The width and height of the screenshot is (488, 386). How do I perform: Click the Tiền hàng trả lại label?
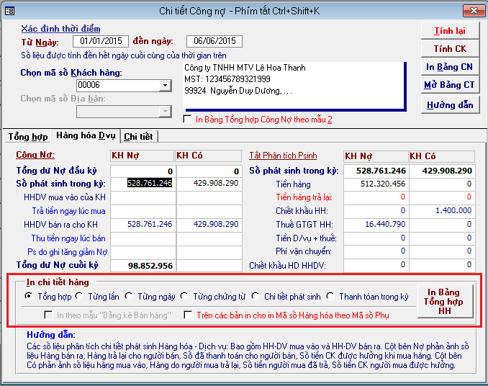point(304,197)
